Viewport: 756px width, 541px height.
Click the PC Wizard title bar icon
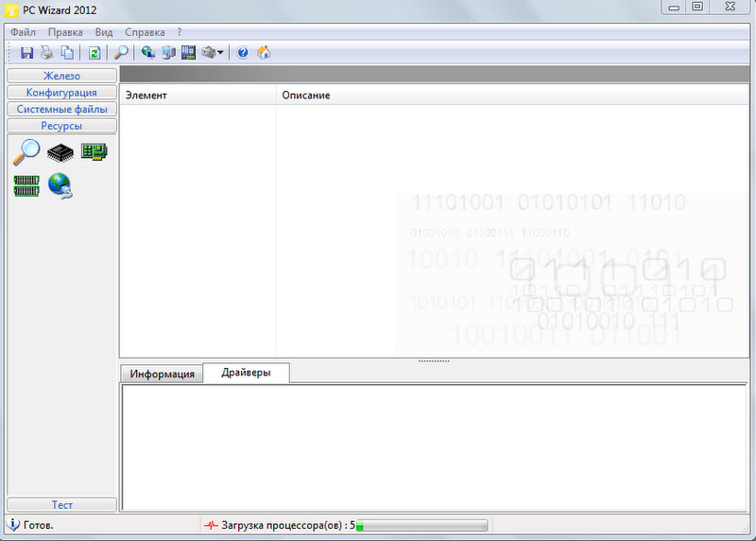[x=10, y=10]
